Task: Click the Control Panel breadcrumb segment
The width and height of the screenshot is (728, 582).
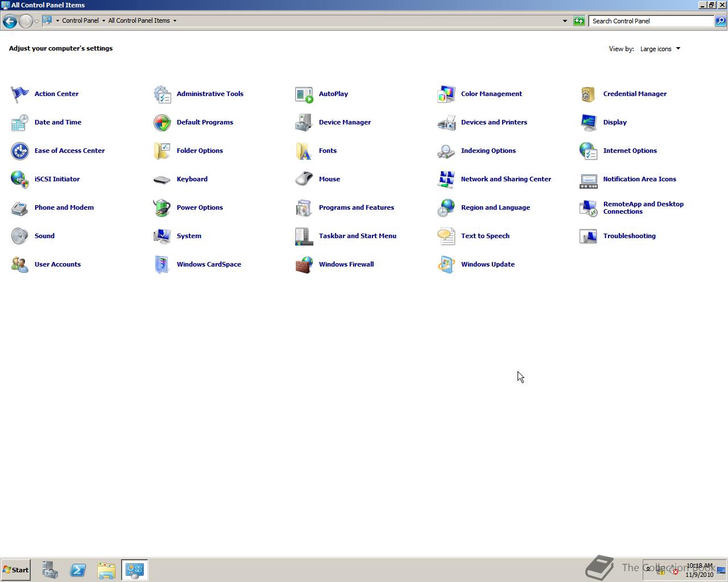Action: tap(80, 20)
